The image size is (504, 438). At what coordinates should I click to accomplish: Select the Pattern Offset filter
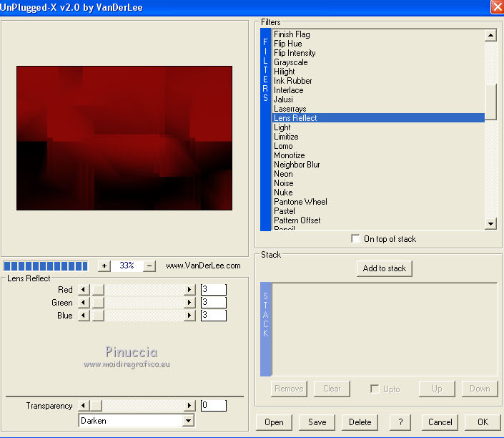(378, 220)
